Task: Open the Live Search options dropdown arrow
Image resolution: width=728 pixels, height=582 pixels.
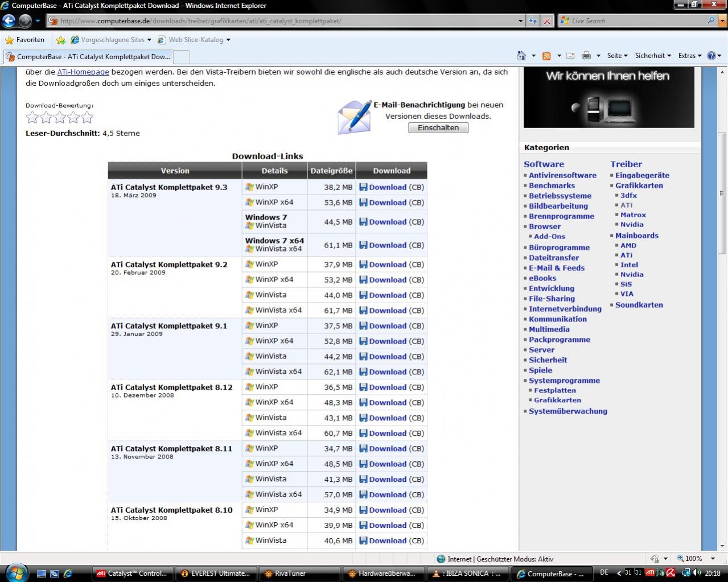Action: click(x=722, y=20)
